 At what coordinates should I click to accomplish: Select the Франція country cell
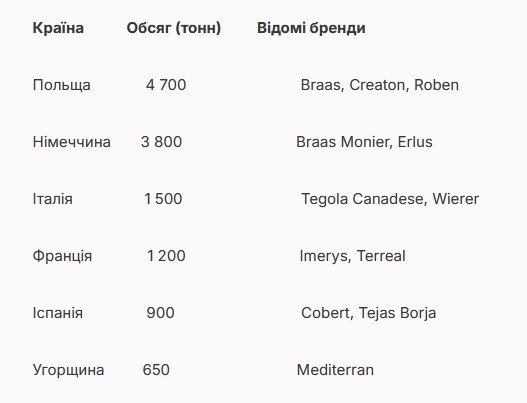62,256
